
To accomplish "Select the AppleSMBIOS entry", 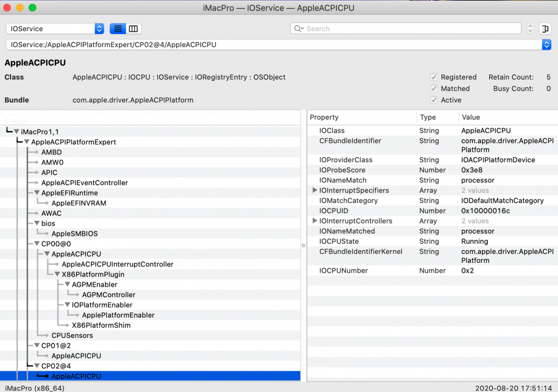I will [74, 234].
